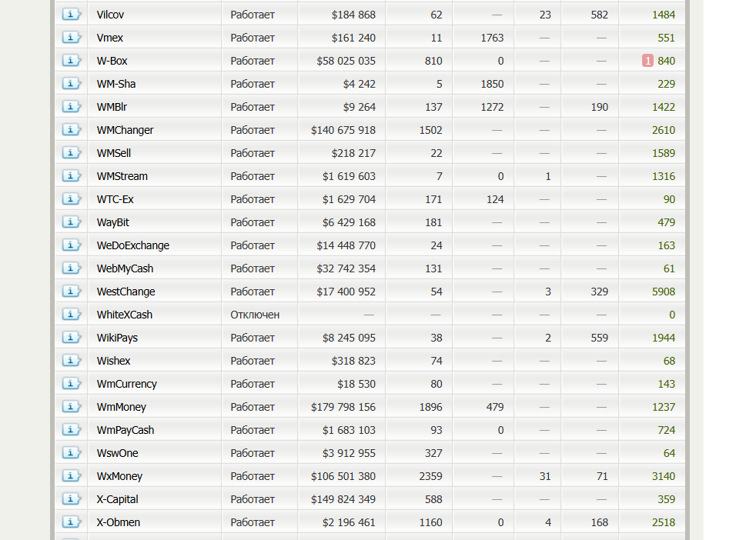Image resolution: width=756 pixels, height=540 pixels.
Task: Open the Vmex exchanger link
Action: click(x=110, y=38)
